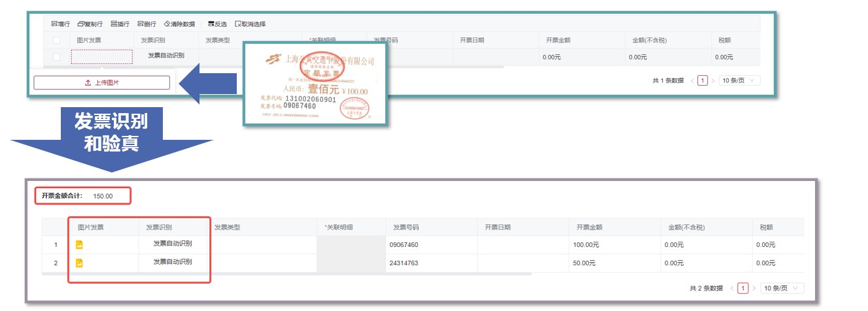Toggle the select-all checkbox in upper table header
The image size is (868, 311).
56,41
